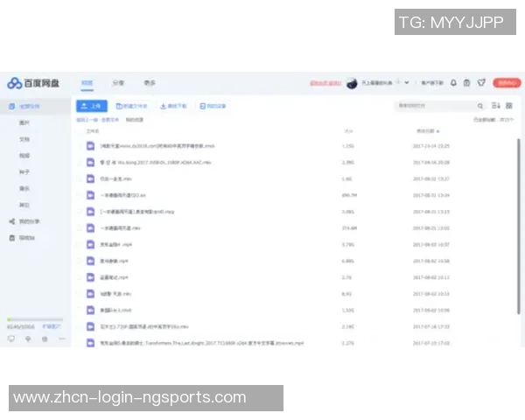Sort by the size column header
This screenshot has height=420, width=525.
[x=348, y=131]
